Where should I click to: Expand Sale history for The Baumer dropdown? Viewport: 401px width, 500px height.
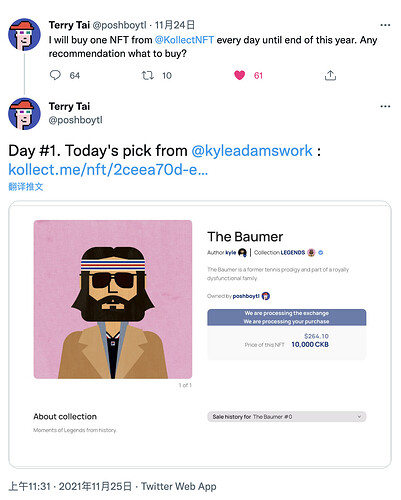tap(287, 417)
